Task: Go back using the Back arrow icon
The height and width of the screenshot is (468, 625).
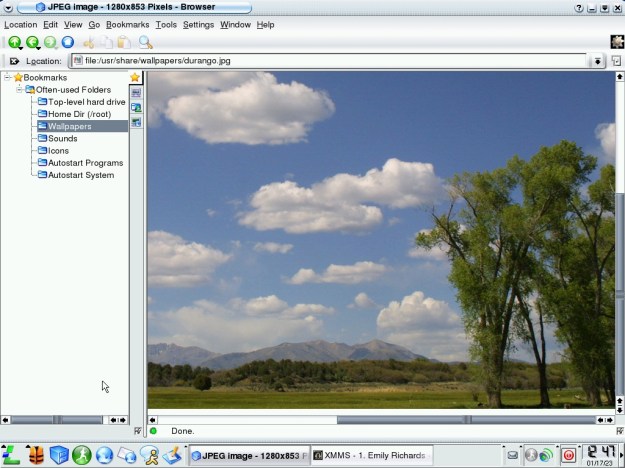Action: (32, 42)
